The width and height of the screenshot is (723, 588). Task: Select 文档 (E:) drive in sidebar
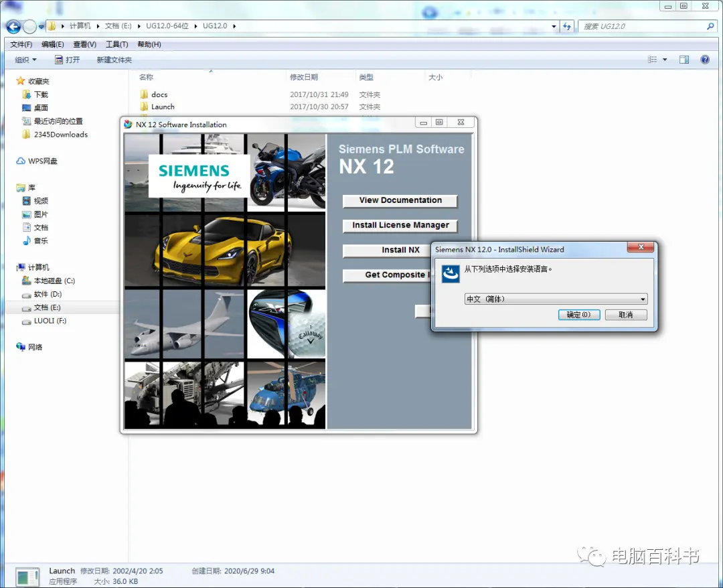click(42, 307)
